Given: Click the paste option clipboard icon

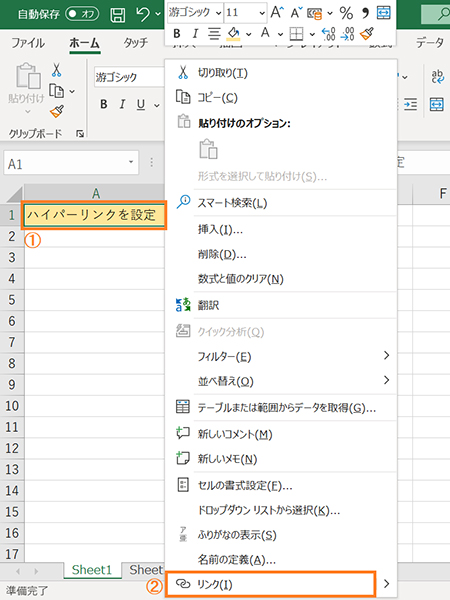Looking at the screenshot, I should [209, 149].
